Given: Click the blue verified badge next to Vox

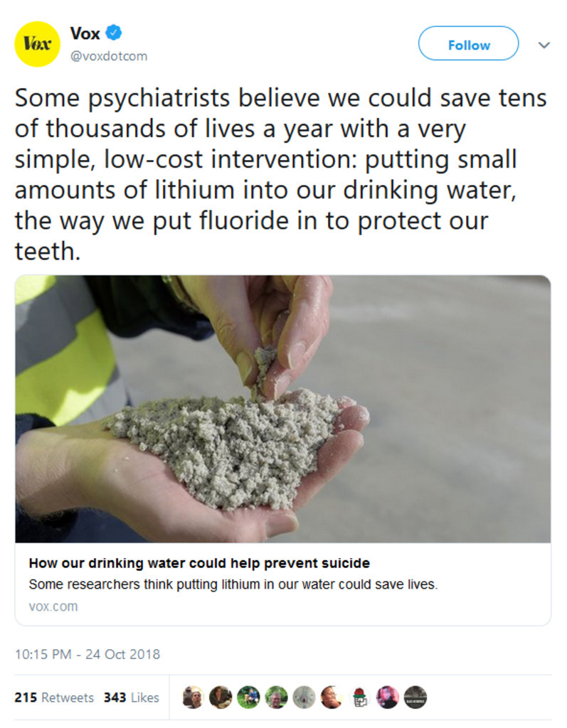Looking at the screenshot, I should click(114, 33).
